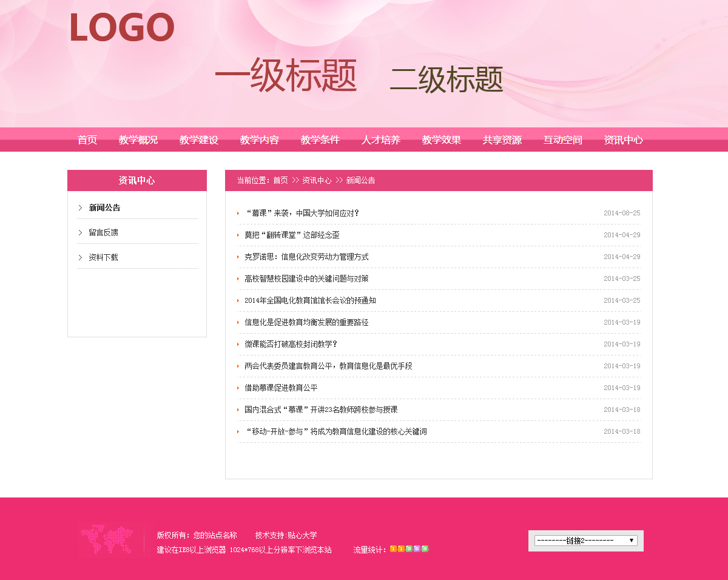Click the world map icon in footer
This screenshot has width=728, height=580.
coord(107,540)
